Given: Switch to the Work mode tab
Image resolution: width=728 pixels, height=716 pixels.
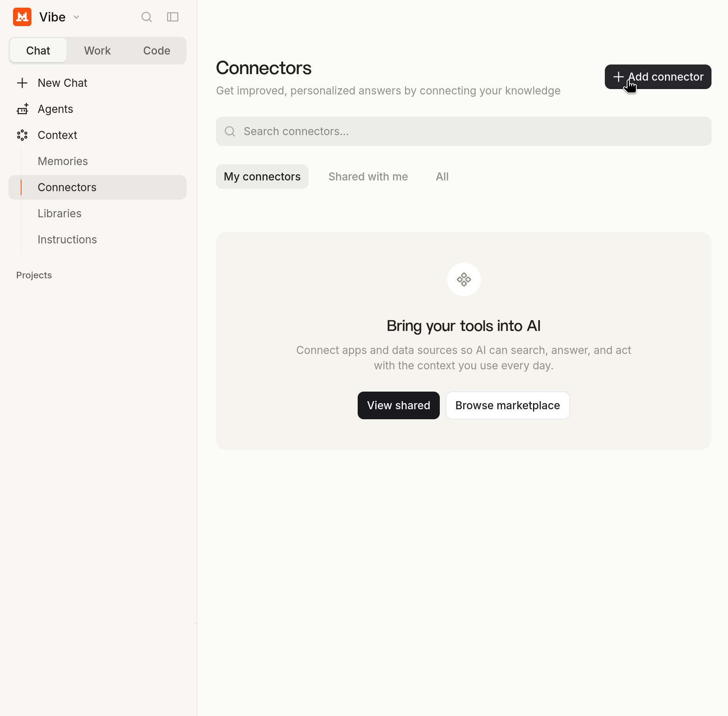Looking at the screenshot, I should click(x=97, y=51).
